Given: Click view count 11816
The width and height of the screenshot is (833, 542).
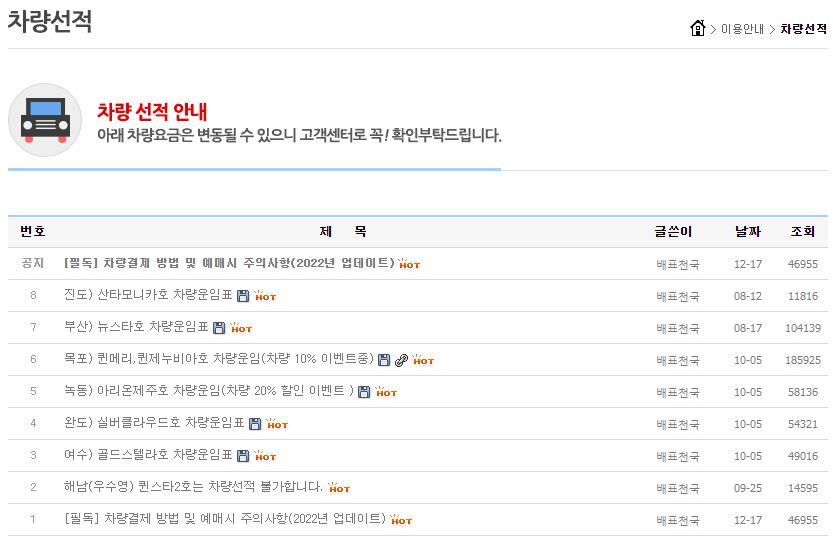Looking at the screenshot, I should [803, 296].
